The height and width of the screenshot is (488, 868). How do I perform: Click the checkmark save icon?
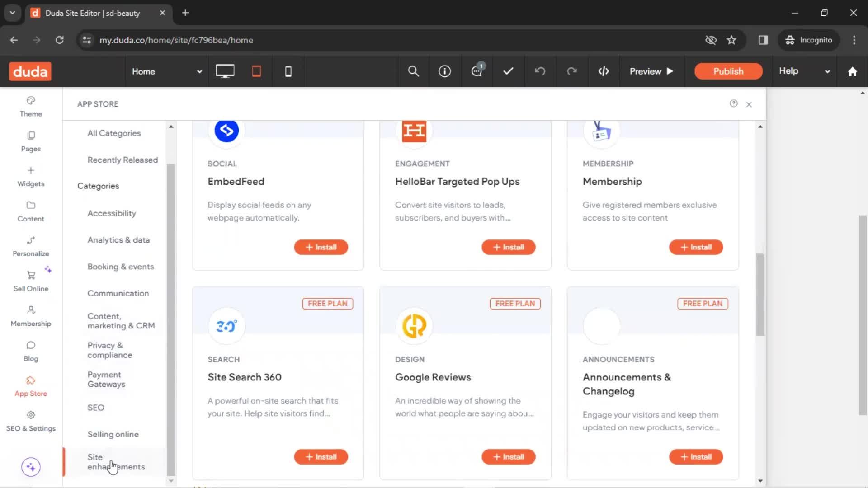click(x=509, y=71)
